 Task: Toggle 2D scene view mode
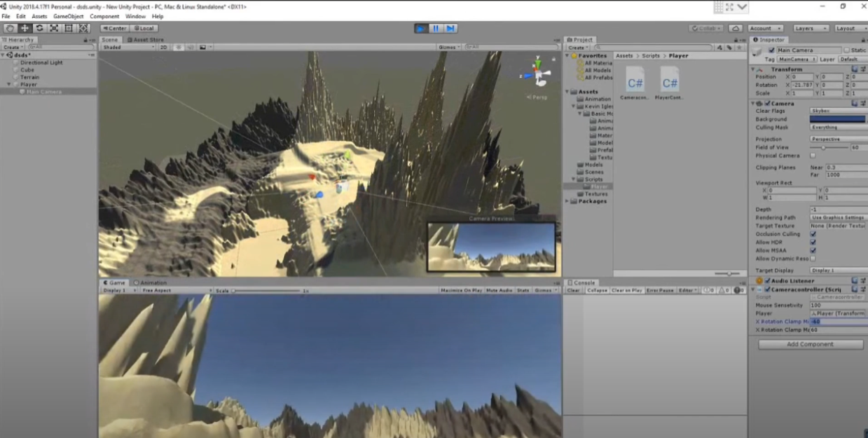[x=163, y=47]
